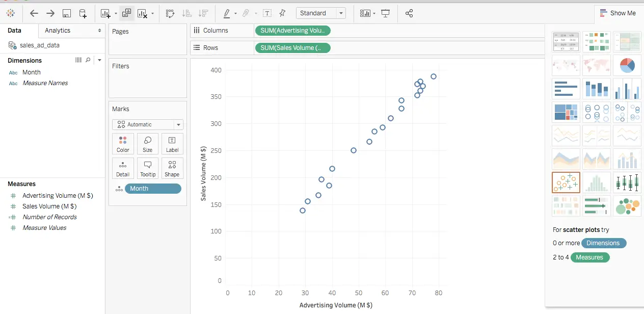The height and width of the screenshot is (314, 644).
Task: Click the SUM(Sales Volume) pill on Rows
Action: 293,47
